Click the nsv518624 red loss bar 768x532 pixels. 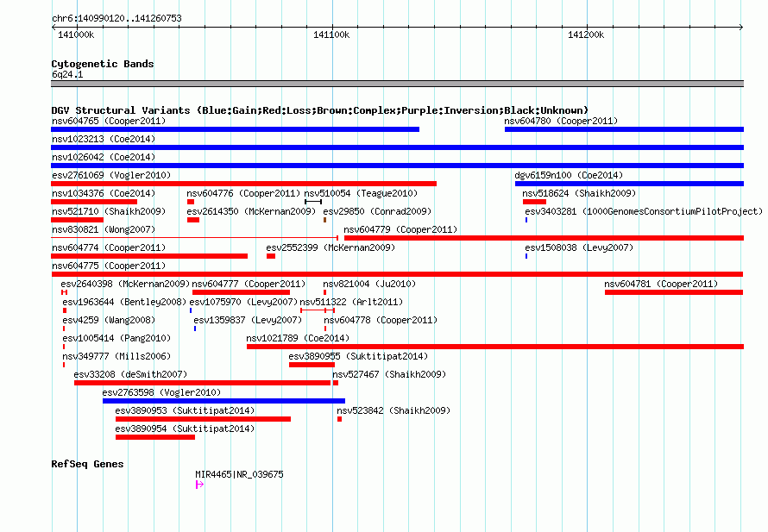(534, 202)
